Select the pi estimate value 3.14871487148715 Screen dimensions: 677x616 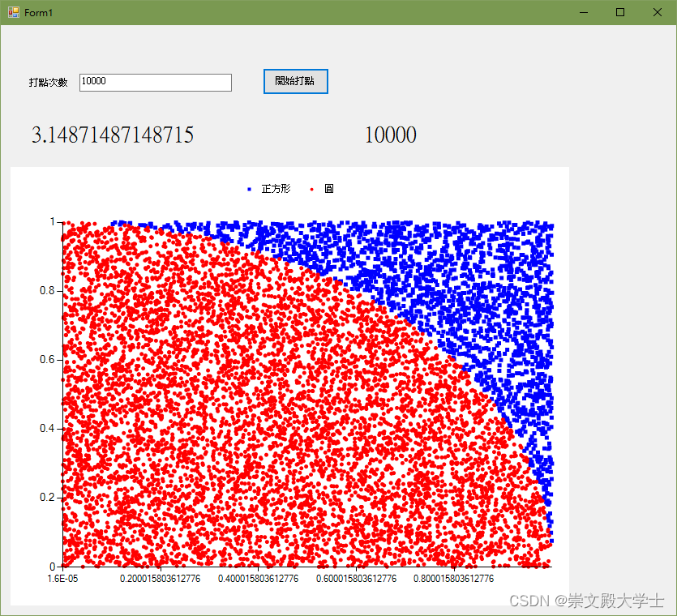[113, 135]
